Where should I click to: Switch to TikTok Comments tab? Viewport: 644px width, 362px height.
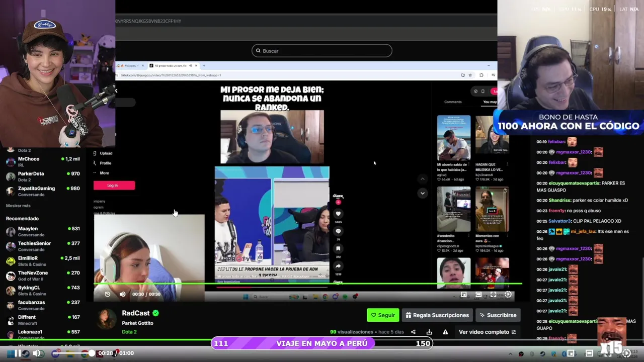click(x=453, y=102)
